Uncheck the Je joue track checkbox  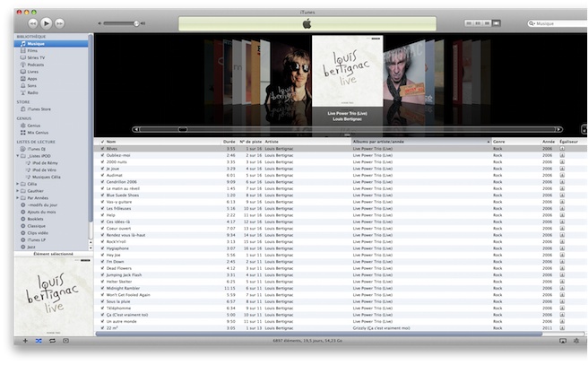[102, 169]
